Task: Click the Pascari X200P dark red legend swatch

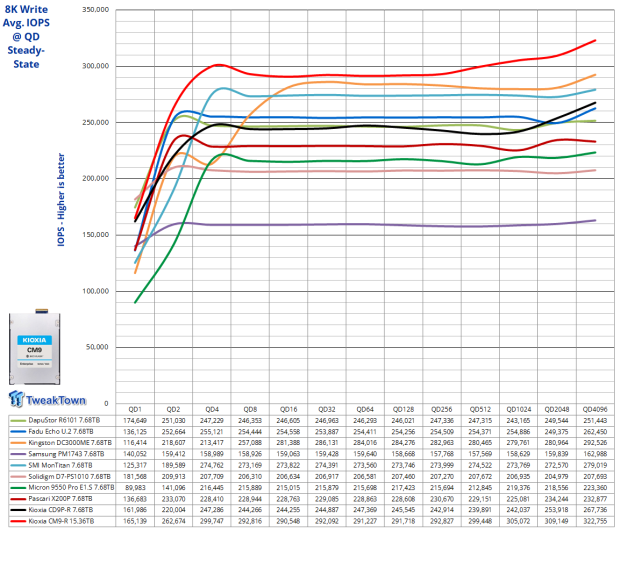Action: [18, 499]
